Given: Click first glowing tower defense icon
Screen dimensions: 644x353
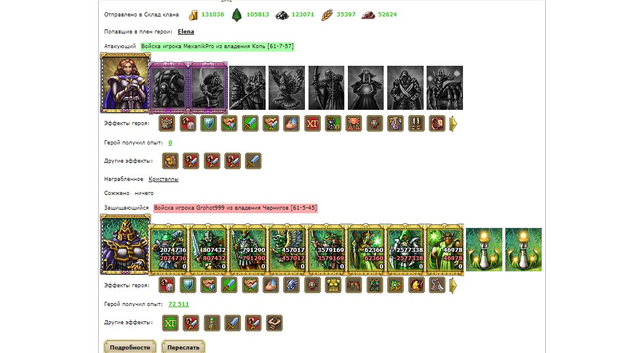Looking at the screenshot, I should [484, 250].
